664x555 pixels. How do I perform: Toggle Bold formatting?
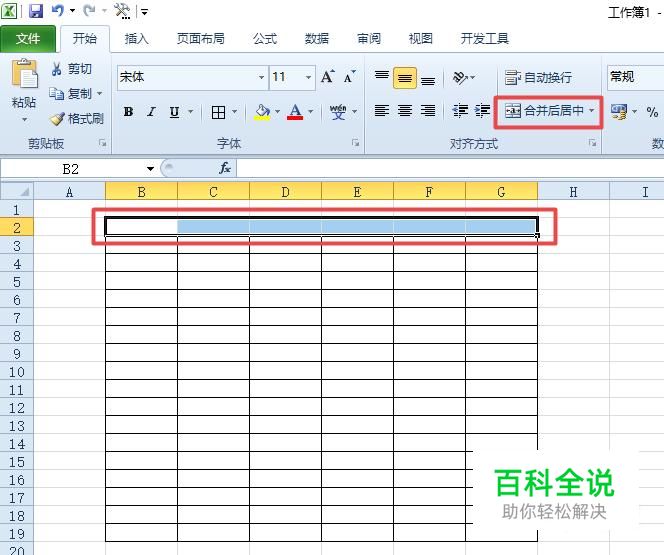coord(128,112)
